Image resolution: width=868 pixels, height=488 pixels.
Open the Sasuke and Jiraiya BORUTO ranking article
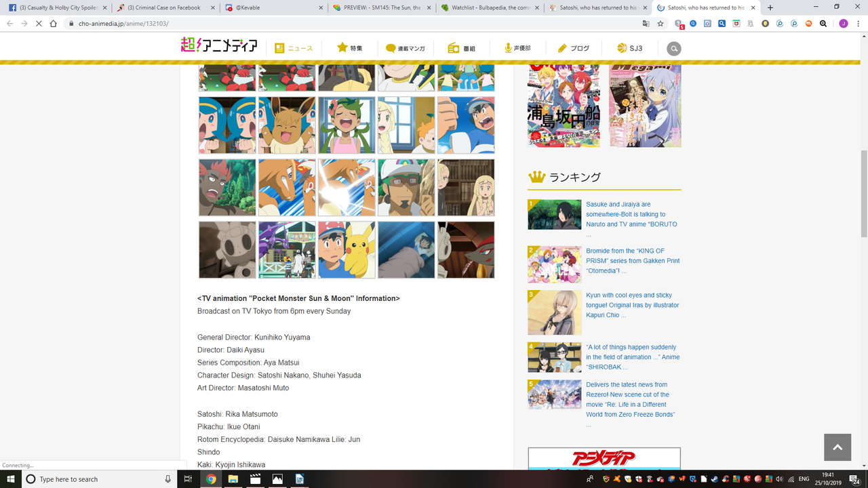632,219
